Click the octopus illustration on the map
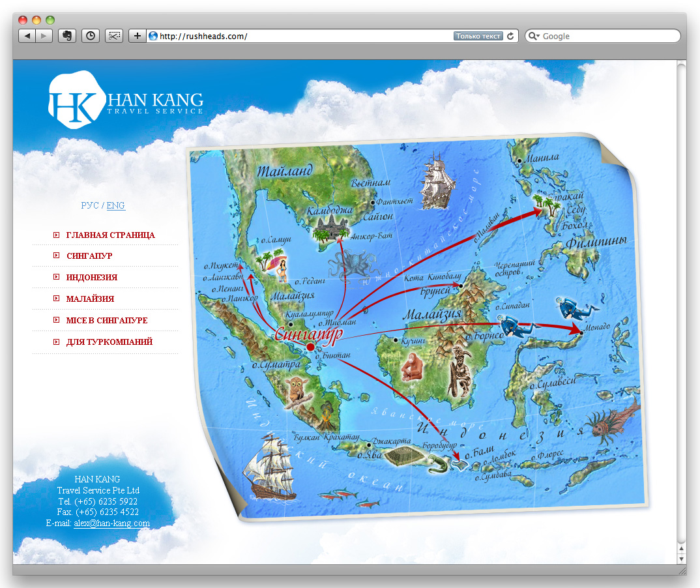700x588 pixels. point(353,266)
